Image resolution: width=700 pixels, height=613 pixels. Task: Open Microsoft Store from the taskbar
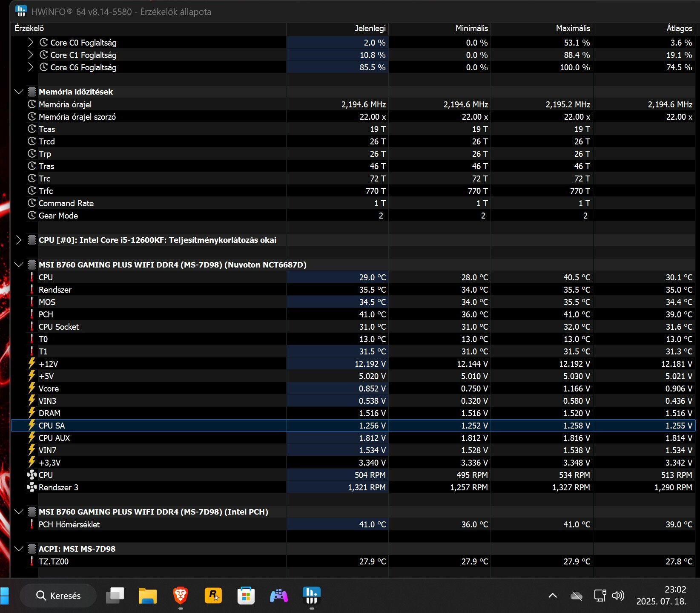(x=246, y=596)
